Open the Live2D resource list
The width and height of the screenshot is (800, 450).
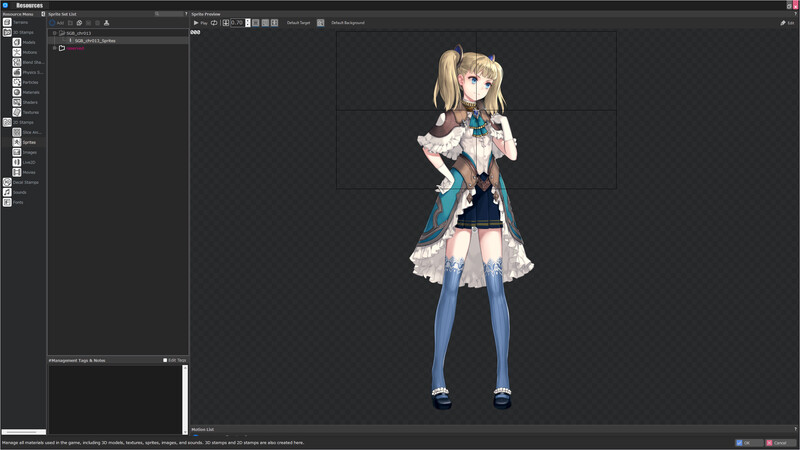(x=24, y=162)
